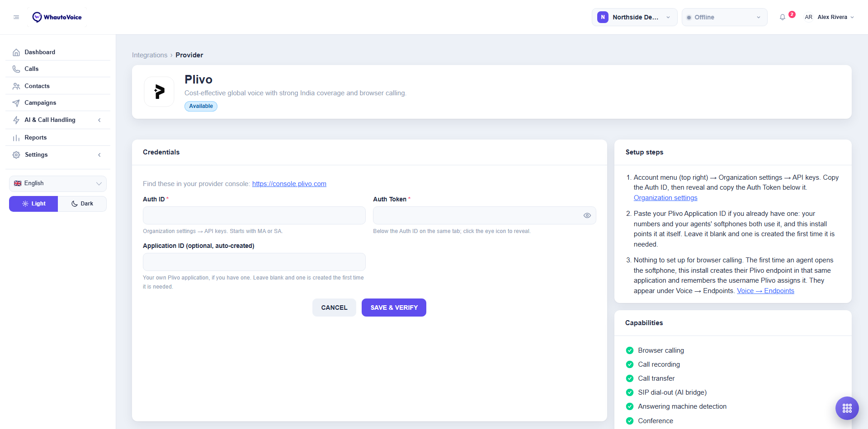The image size is (868, 429).
Task: Open the Northside workspace dropdown
Action: click(634, 17)
